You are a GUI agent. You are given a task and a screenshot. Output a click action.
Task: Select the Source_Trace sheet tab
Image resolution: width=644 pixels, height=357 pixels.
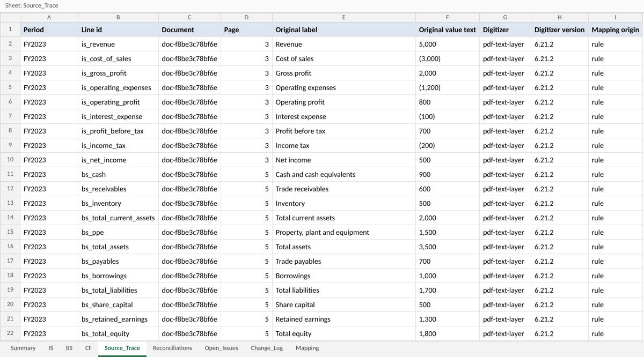pyautogui.click(x=122, y=348)
